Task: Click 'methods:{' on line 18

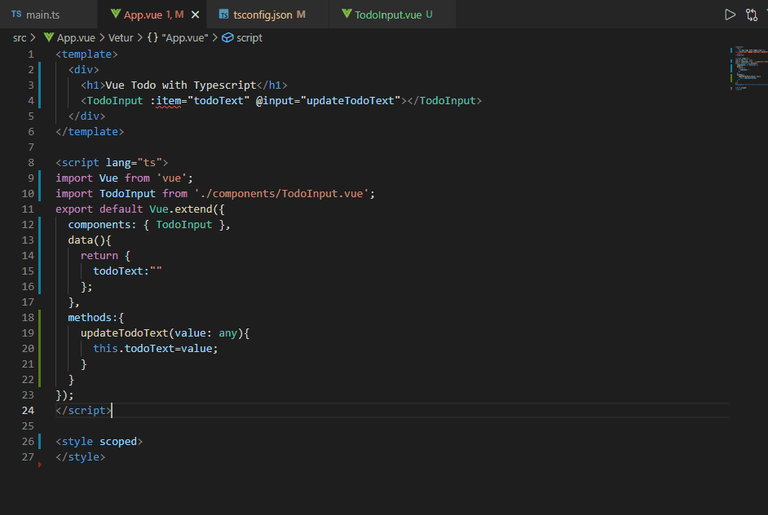Action: click(x=96, y=318)
